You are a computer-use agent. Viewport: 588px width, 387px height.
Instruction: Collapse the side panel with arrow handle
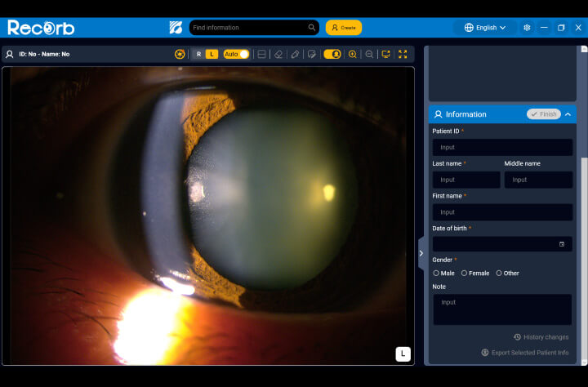coord(421,253)
